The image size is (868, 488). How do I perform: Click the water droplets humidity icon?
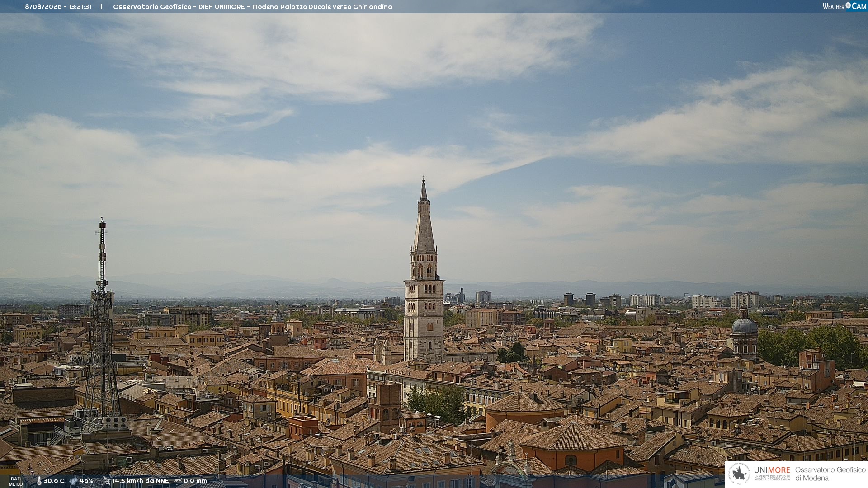(74, 481)
